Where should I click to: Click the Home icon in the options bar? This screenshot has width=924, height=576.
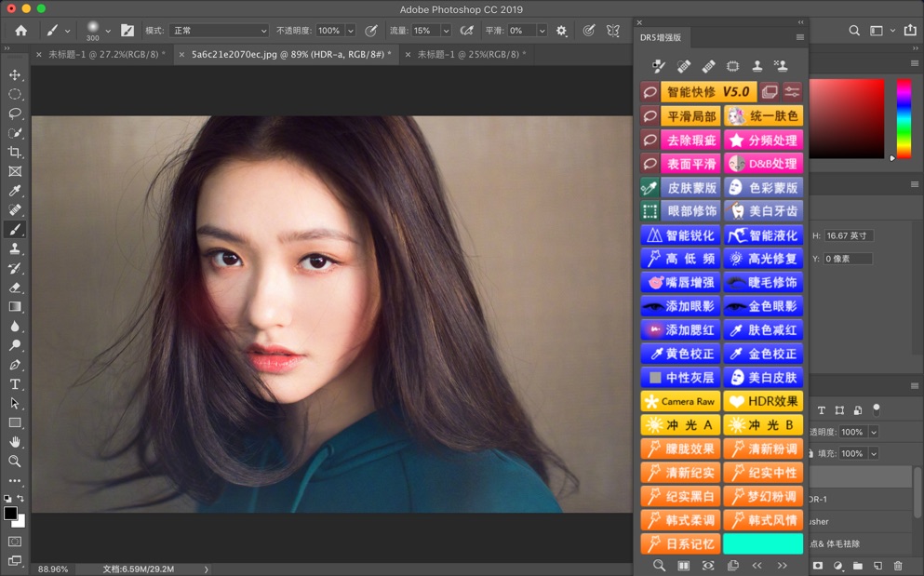(20, 31)
